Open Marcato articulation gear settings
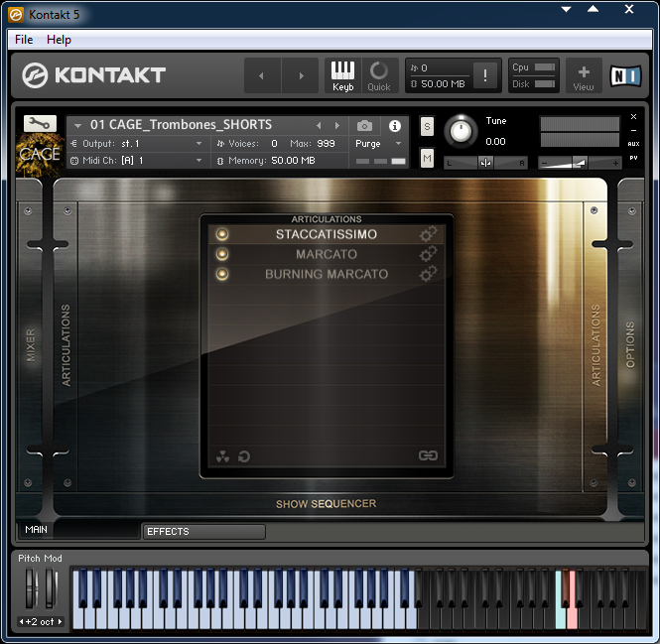This screenshot has height=644, width=660. 428,254
